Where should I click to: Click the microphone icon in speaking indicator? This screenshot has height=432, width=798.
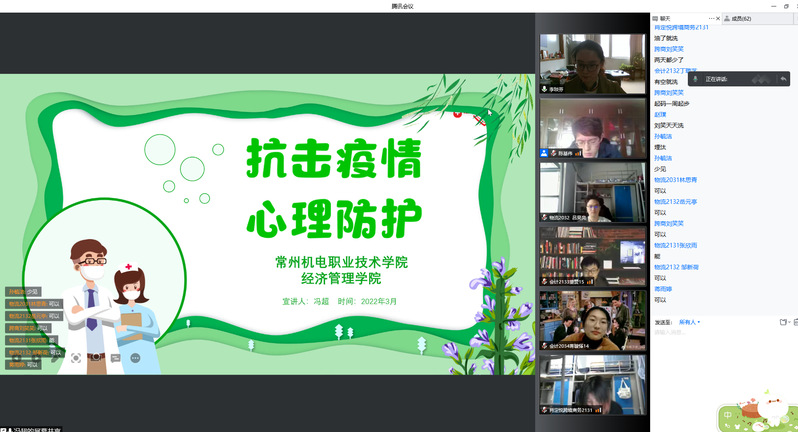(x=695, y=78)
